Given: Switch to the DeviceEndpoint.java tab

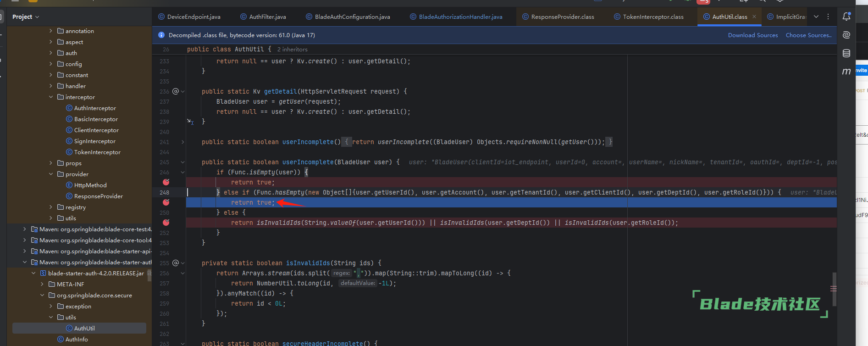Looking at the screenshot, I should [189, 17].
